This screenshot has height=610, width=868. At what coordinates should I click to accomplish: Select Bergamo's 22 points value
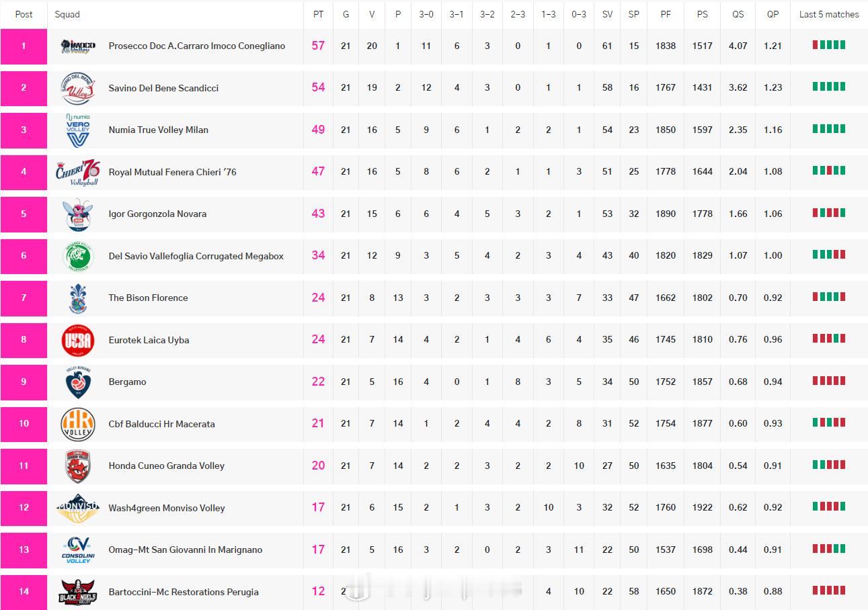(318, 382)
